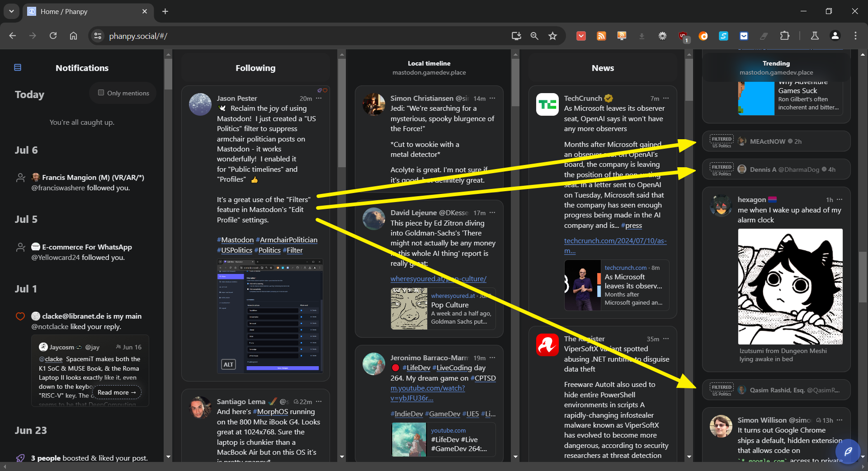Open more menu on The Register's post
Image resolution: width=868 pixels, height=471 pixels.
pos(666,339)
